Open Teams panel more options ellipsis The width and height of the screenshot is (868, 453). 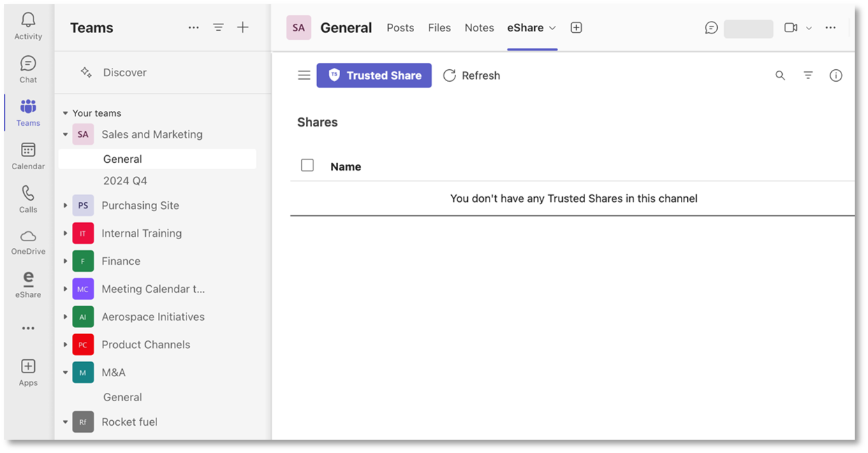[x=194, y=28]
